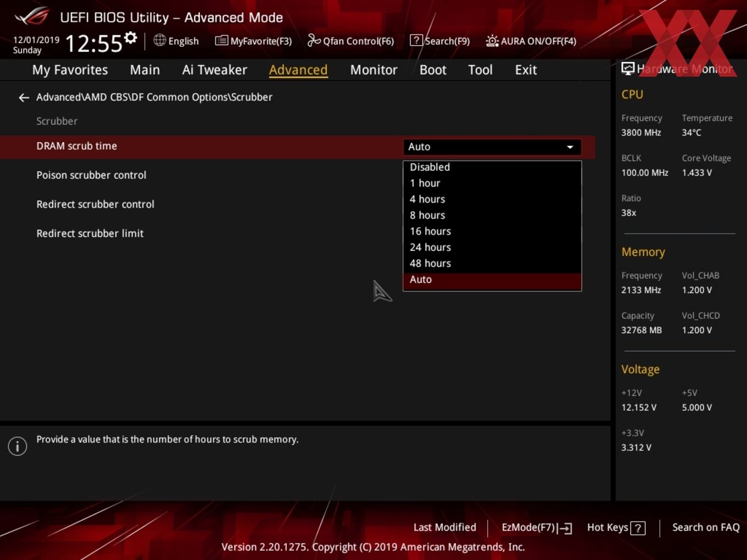Click the Search question mark icon
Viewport: 747px width, 560px height.
point(416,41)
